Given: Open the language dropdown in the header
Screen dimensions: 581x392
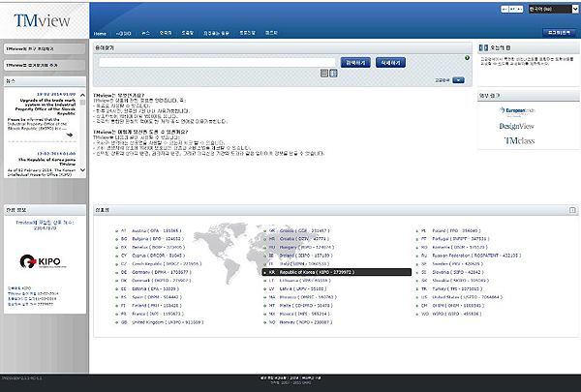Looking at the screenshot, I should pos(553,9).
